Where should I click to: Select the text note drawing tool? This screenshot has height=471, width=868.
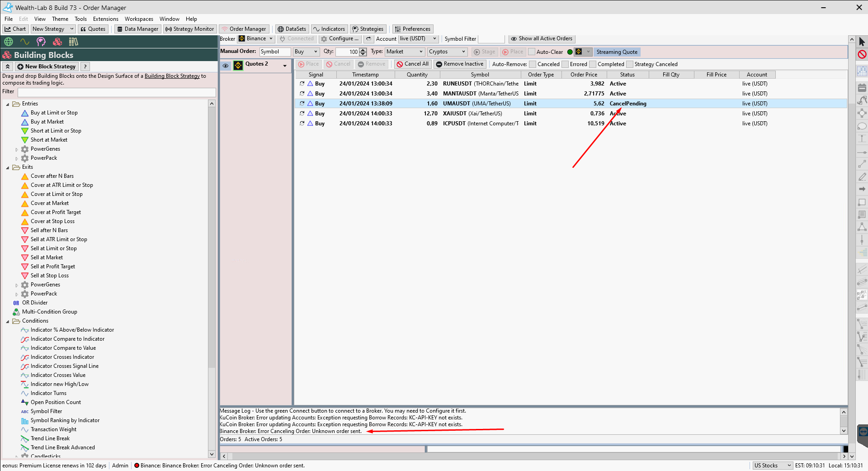click(862, 214)
